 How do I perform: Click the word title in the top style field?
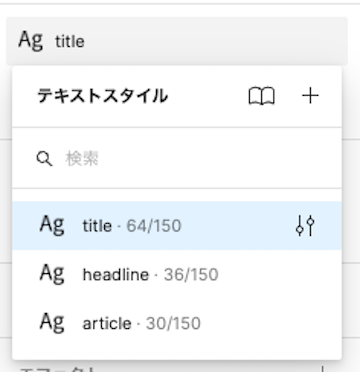click(x=70, y=42)
